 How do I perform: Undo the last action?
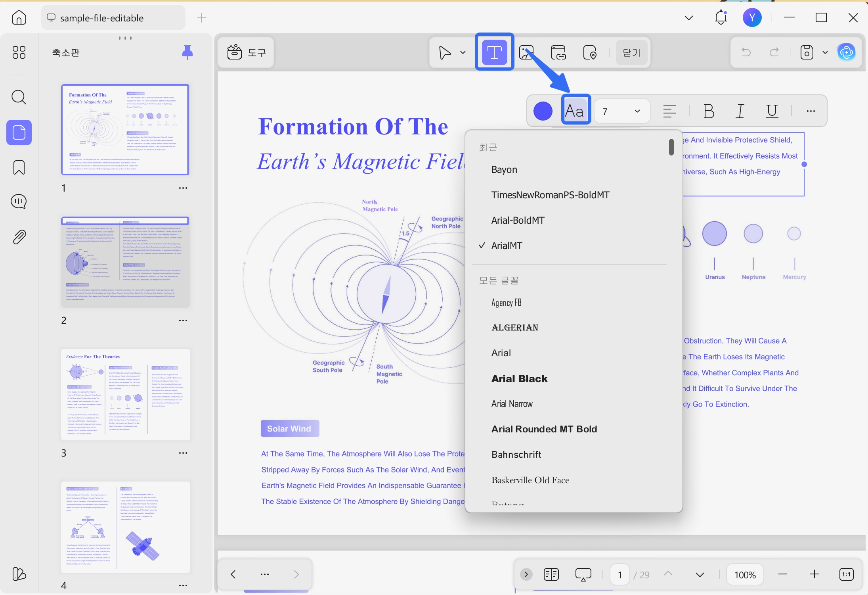pyautogui.click(x=746, y=52)
